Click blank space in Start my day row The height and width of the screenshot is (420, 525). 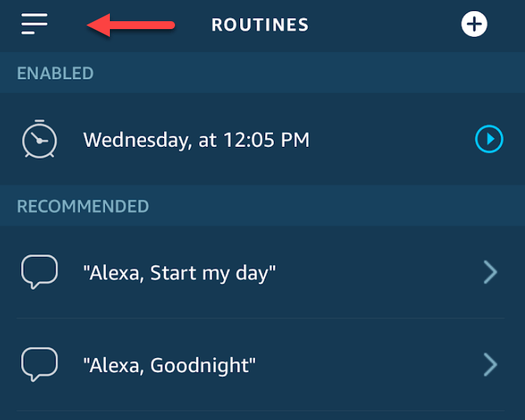[x=378, y=273]
